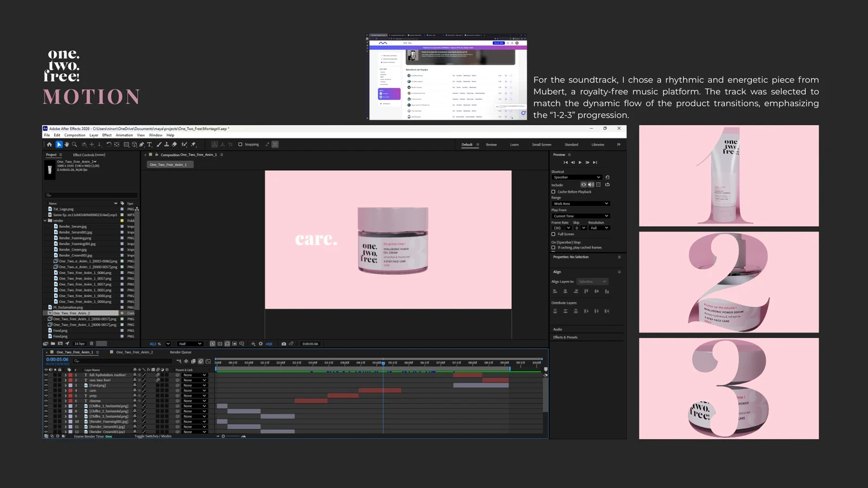This screenshot has height=488, width=868.
Task: Expand the 'prep.' layer properties
Action: [x=66, y=396]
